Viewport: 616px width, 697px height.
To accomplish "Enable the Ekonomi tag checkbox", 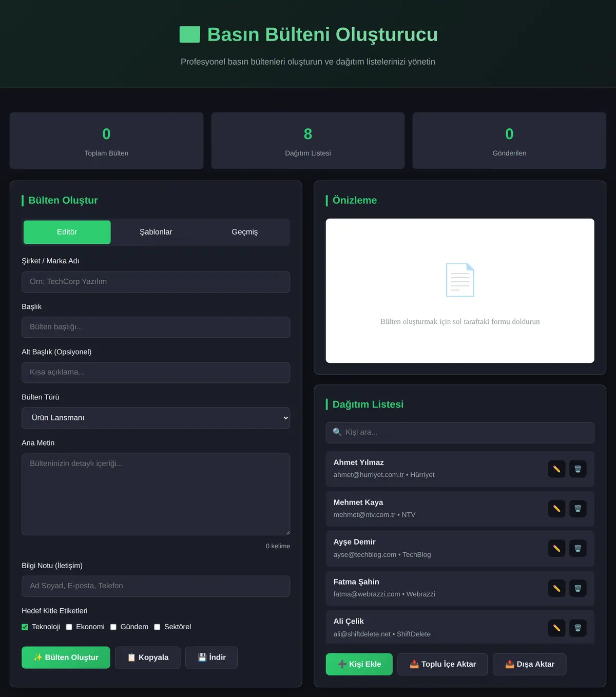I will pos(69,627).
